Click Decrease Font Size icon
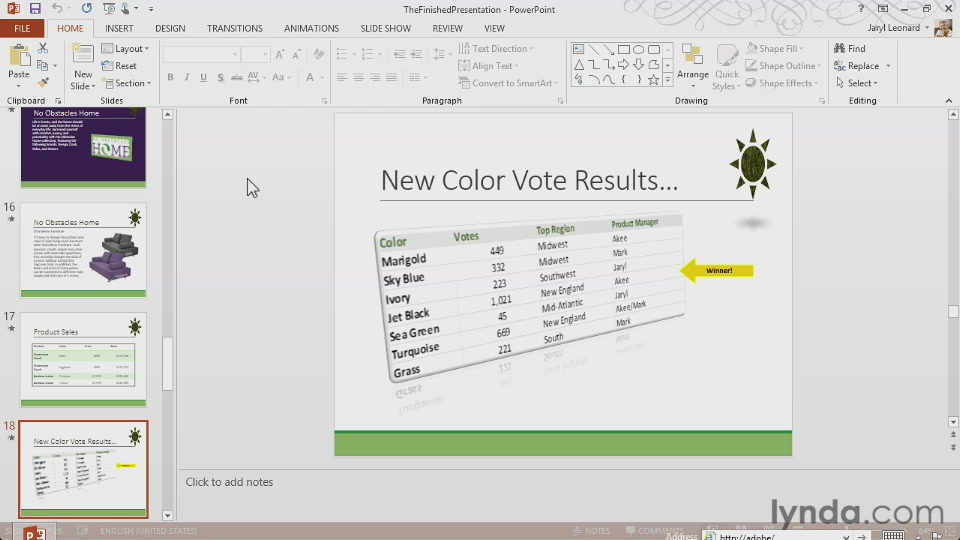This screenshot has height=540, width=960. (x=296, y=54)
